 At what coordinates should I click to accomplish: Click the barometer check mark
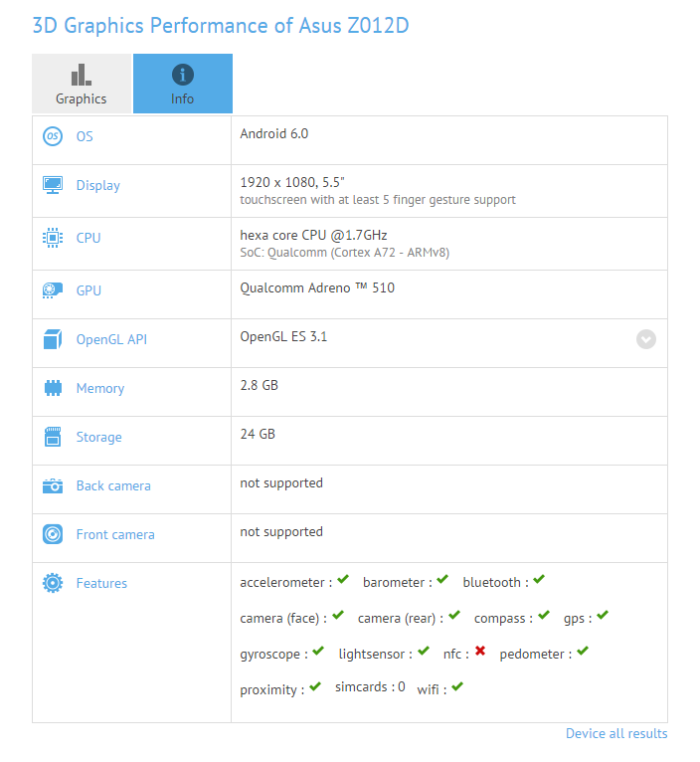click(442, 579)
